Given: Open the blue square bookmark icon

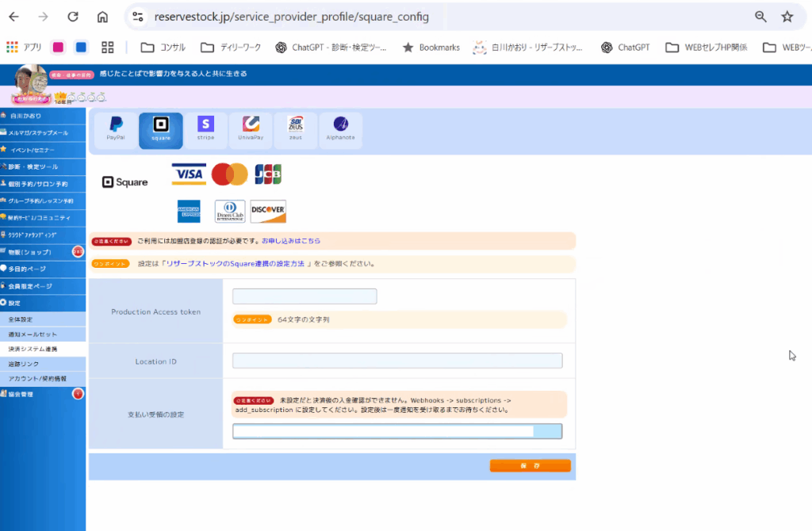Looking at the screenshot, I should 81,47.
